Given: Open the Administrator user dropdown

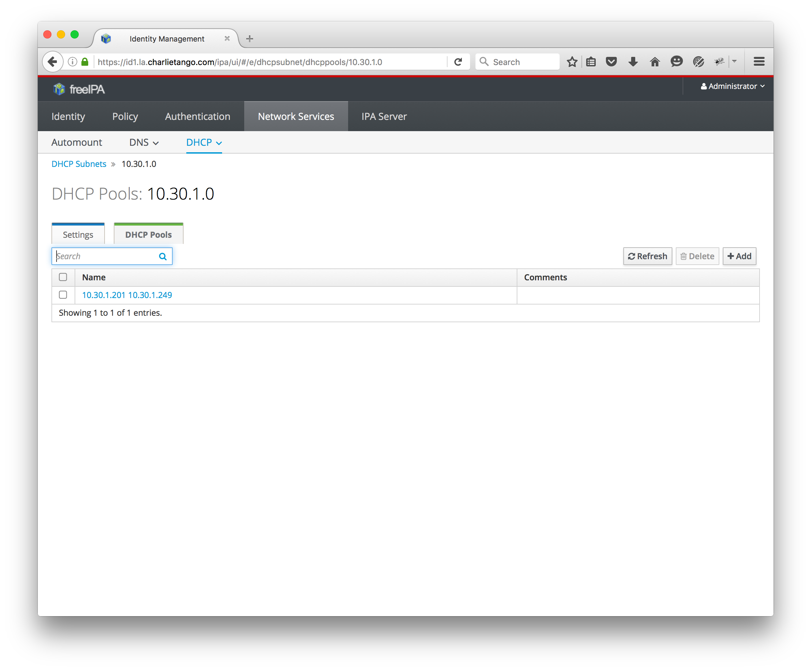Looking at the screenshot, I should (x=732, y=86).
